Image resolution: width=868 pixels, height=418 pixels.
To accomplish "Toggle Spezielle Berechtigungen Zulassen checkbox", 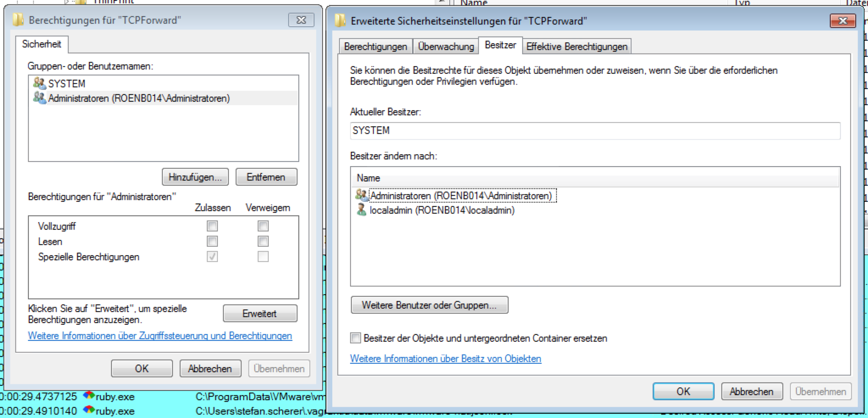I will point(212,256).
